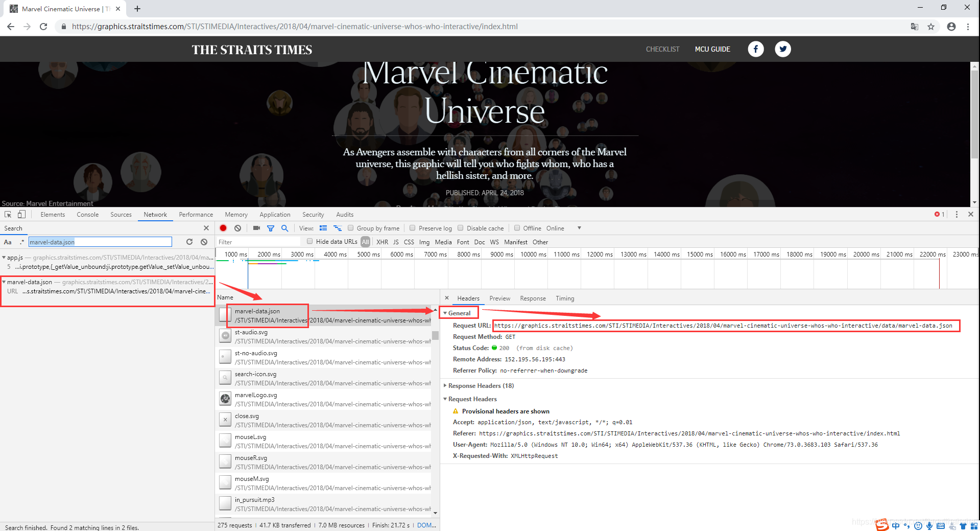Reload the page
Image resolution: width=980 pixels, height=531 pixels.
point(43,27)
